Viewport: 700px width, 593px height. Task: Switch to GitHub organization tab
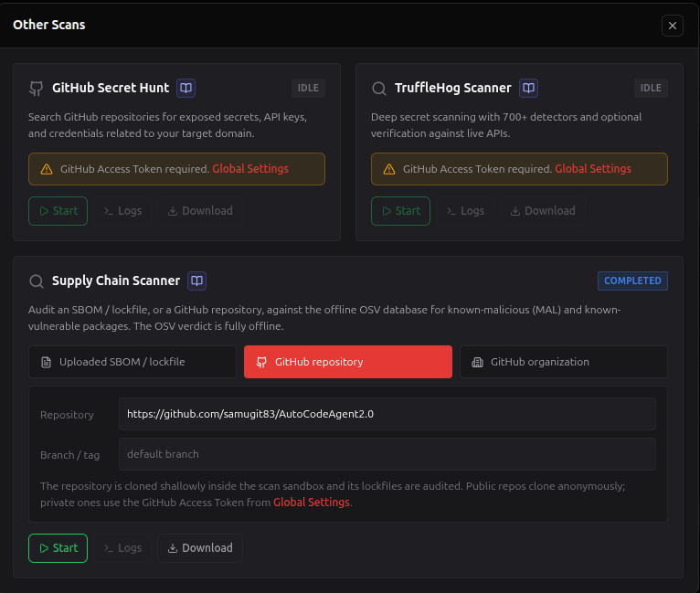pos(564,362)
